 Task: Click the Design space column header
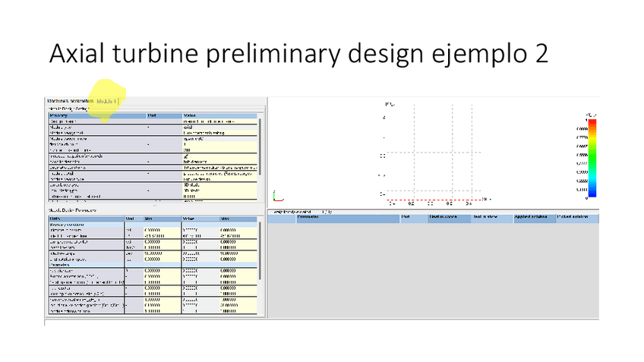(440, 217)
